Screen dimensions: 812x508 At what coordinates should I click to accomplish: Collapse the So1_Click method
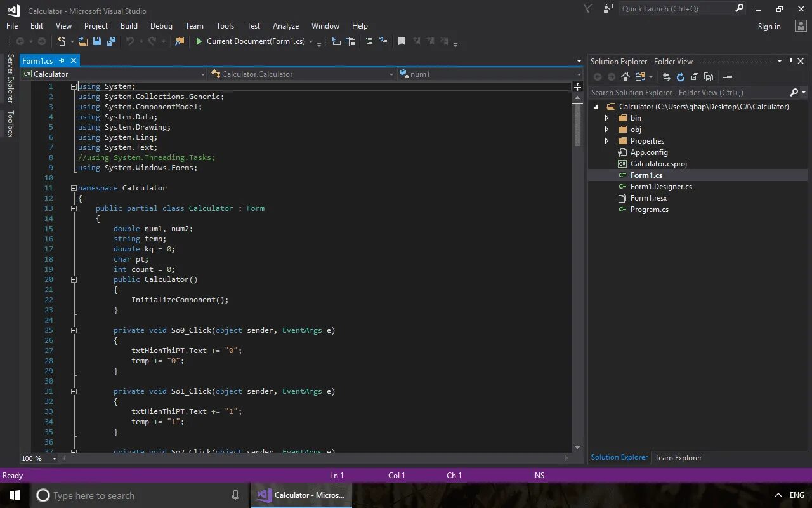tap(74, 391)
